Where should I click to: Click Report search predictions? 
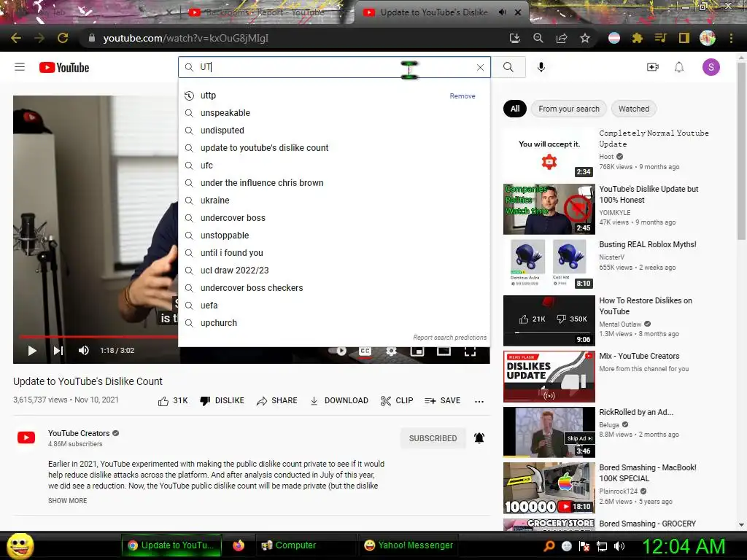(449, 337)
